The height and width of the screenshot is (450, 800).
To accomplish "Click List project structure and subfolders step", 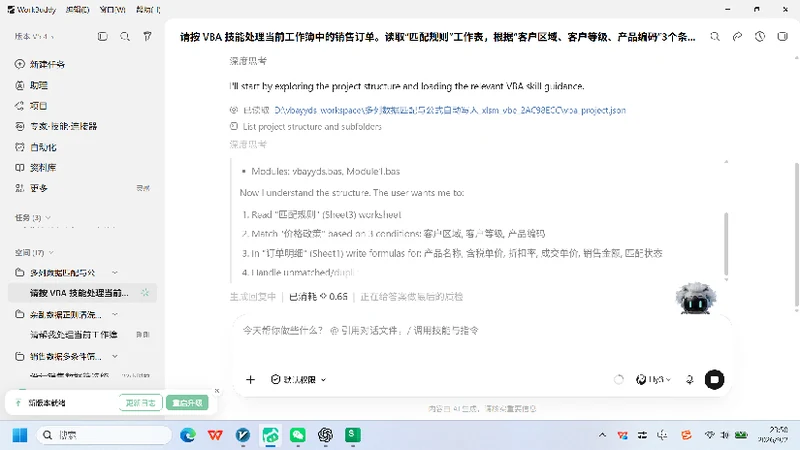I will tap(312, 127).
